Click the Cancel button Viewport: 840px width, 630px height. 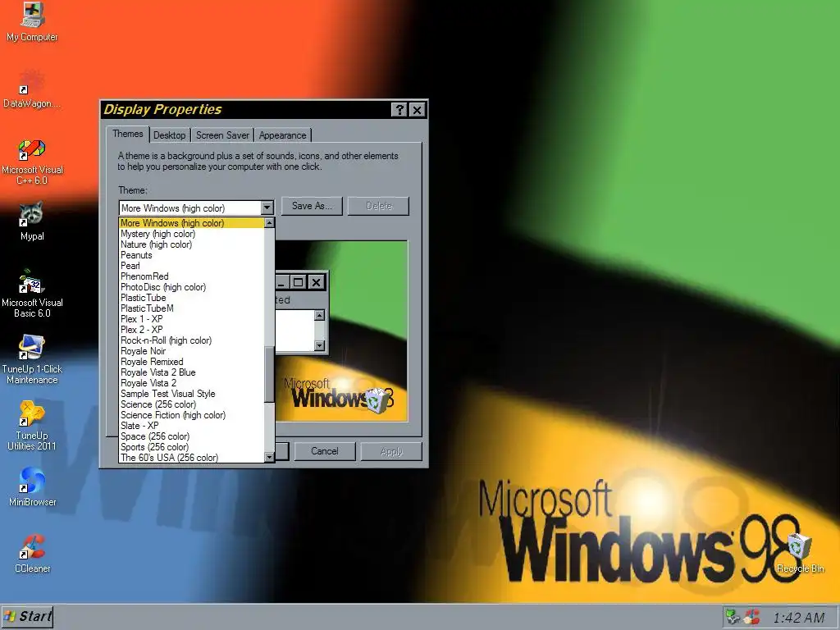click(x=325, y=451)
